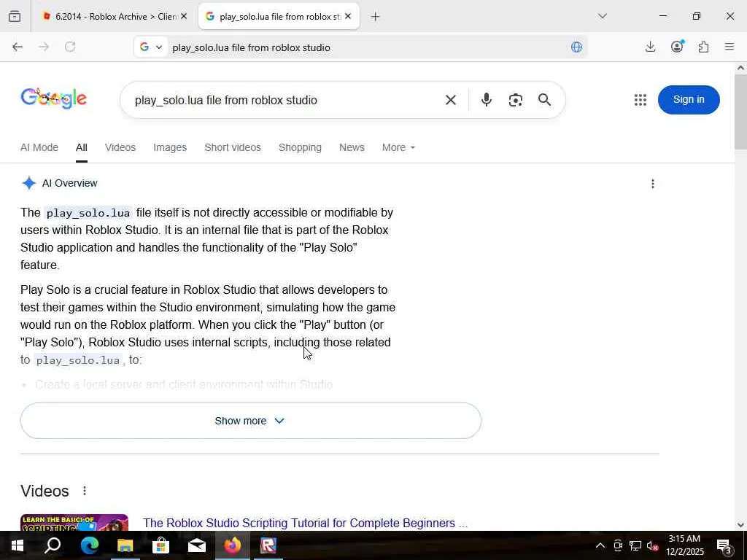
Task: Open AI Overview three-dot options
Action: click(653, 184)
